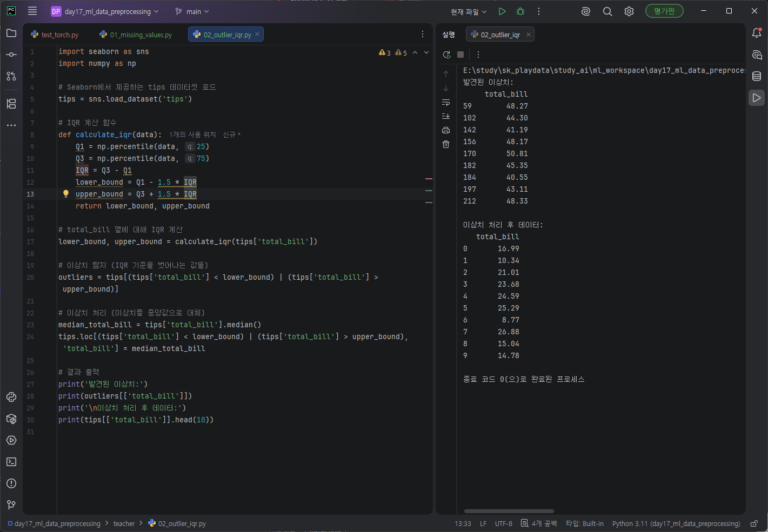Viewport: 768px width, 532px height.
Task: Change line separator LF in status bar
Action: click(483, 523)
